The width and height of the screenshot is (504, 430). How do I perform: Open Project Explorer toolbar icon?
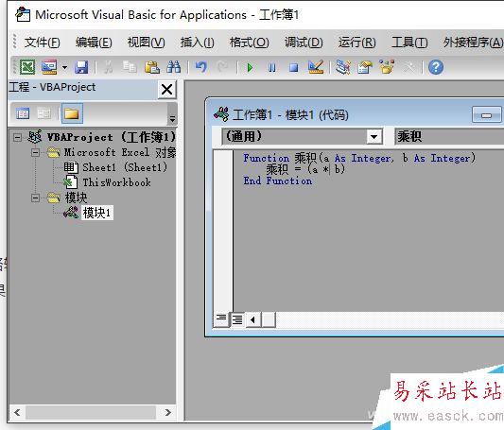click(x=343, y=67)
